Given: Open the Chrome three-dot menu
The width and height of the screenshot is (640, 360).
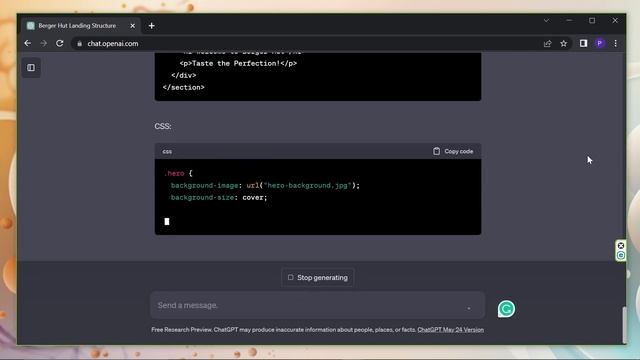Looking at the screenshot, I should (x=616, y=43).
